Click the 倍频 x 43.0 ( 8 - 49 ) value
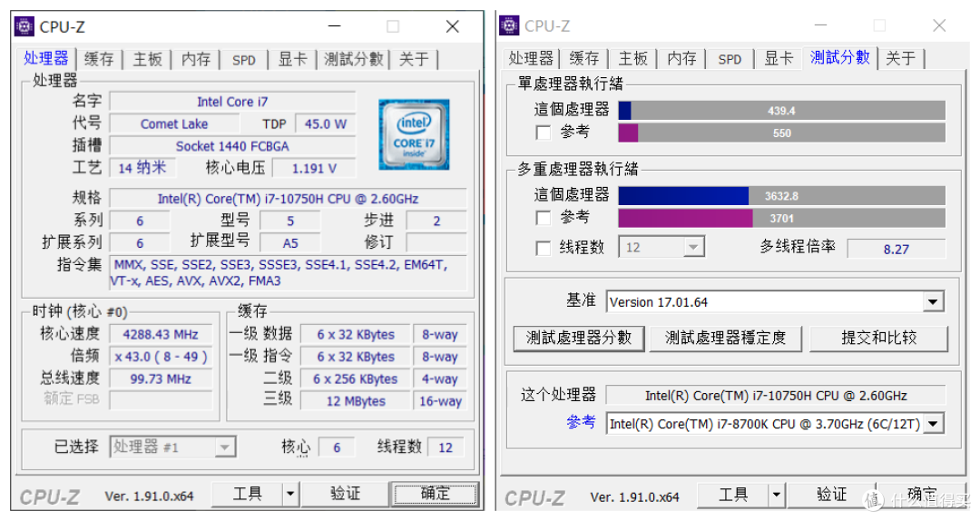The image size is (980, 521). point(161,357)
